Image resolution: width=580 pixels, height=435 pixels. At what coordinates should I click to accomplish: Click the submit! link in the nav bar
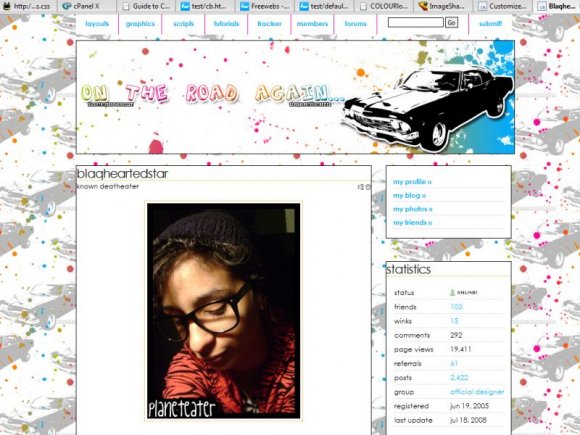(x=490, y=24)
